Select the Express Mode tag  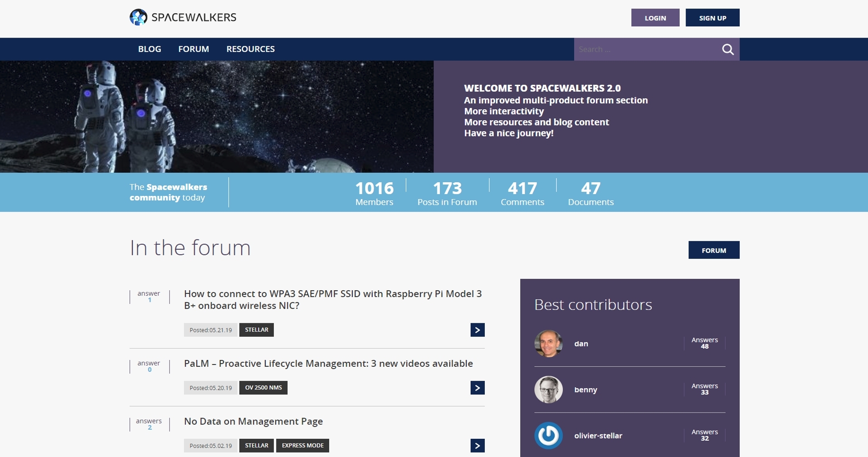[302, 446]
